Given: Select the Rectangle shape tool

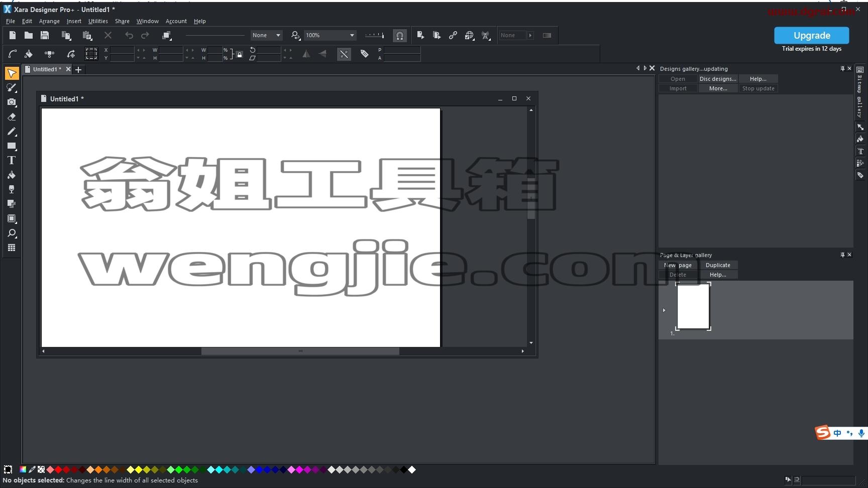Looking at the screenshot, I should pos(12,146).
